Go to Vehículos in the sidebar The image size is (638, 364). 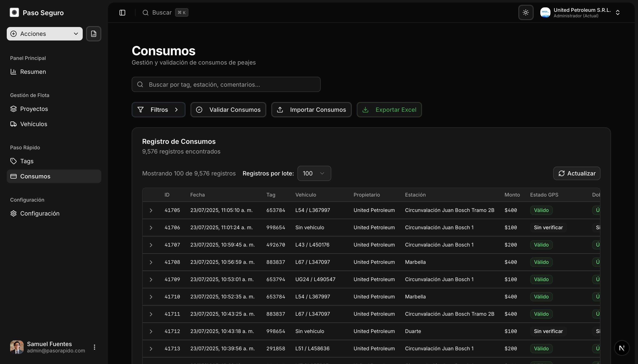(34, 124)
